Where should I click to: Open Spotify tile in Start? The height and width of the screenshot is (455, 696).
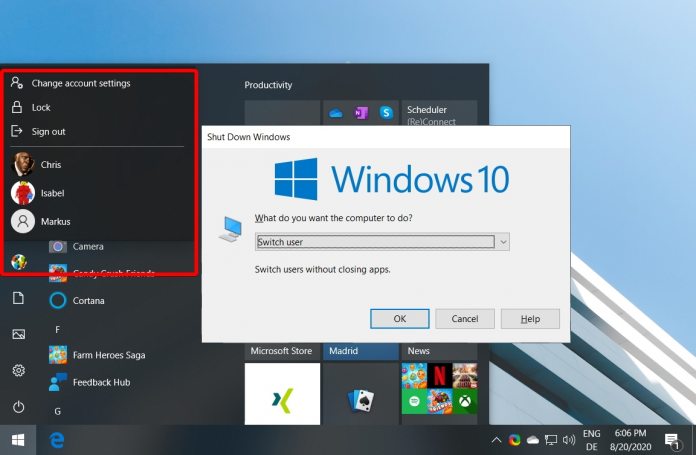[x=414, y=401]
